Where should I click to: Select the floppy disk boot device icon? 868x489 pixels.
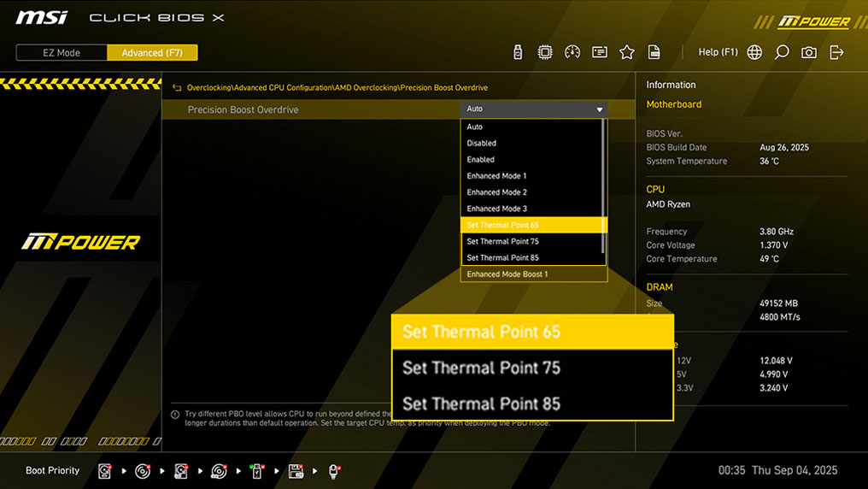296,471
